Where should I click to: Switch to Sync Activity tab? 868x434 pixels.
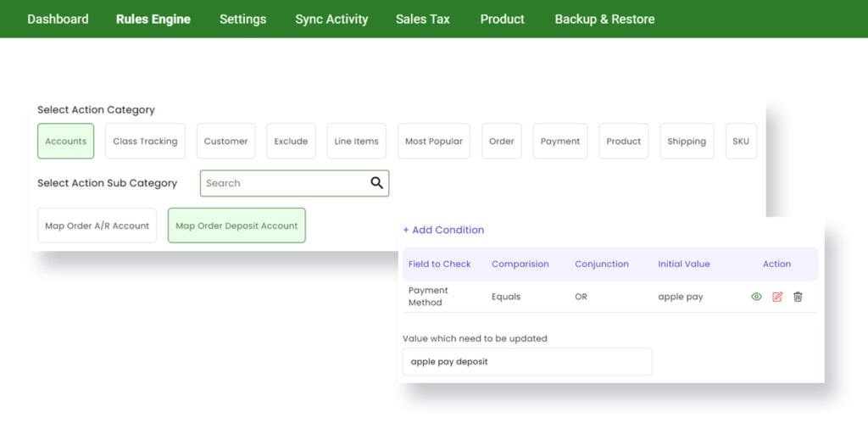point(331,19)
